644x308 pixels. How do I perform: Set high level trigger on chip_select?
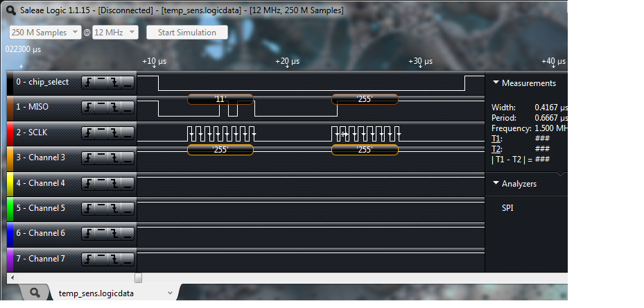coord(101,83)
